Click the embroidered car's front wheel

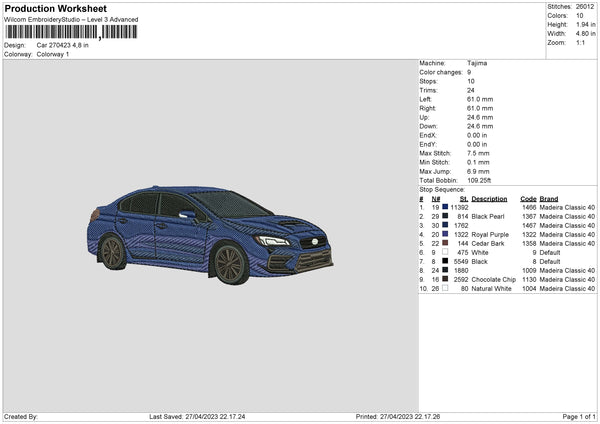click(229, 265)
